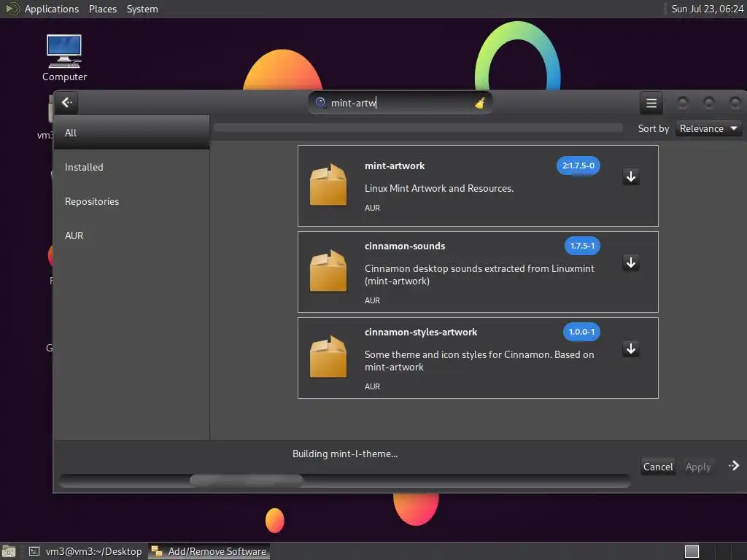Select the AUR category
The height and width of the screenshot is (560, 747).
point(131,236)
